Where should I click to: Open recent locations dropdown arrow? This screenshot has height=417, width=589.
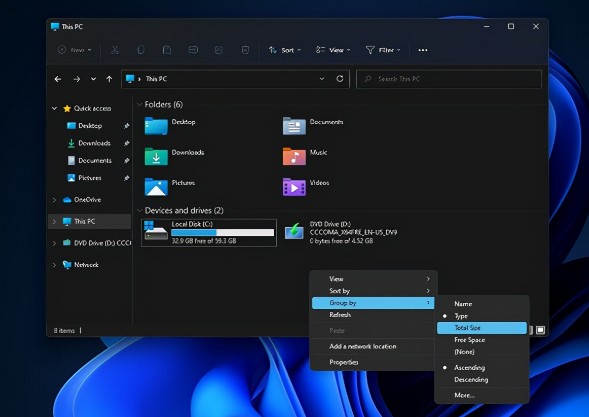point(93,79)
